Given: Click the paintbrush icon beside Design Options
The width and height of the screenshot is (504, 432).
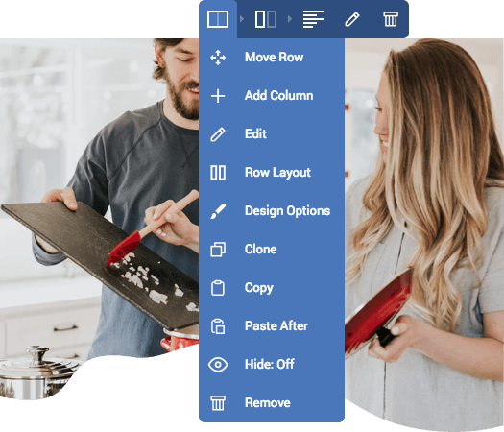Looking at the screenshot, I should coord(218,211).
